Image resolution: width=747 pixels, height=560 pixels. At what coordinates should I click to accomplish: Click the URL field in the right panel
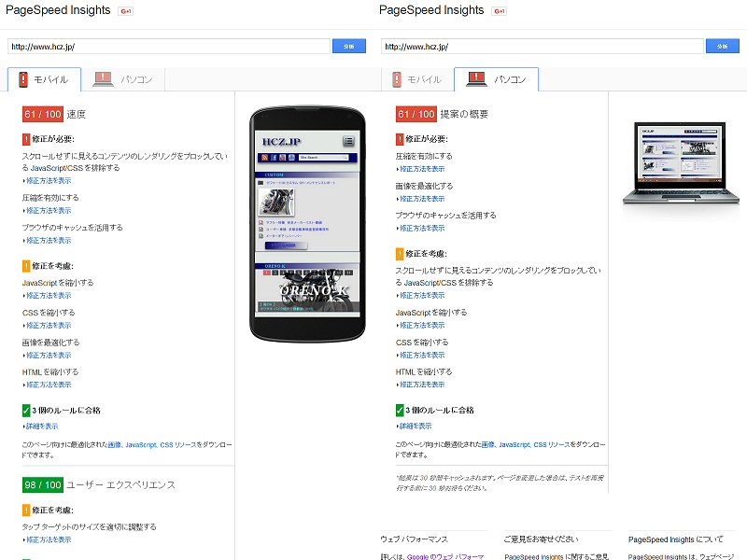[543, 46]
